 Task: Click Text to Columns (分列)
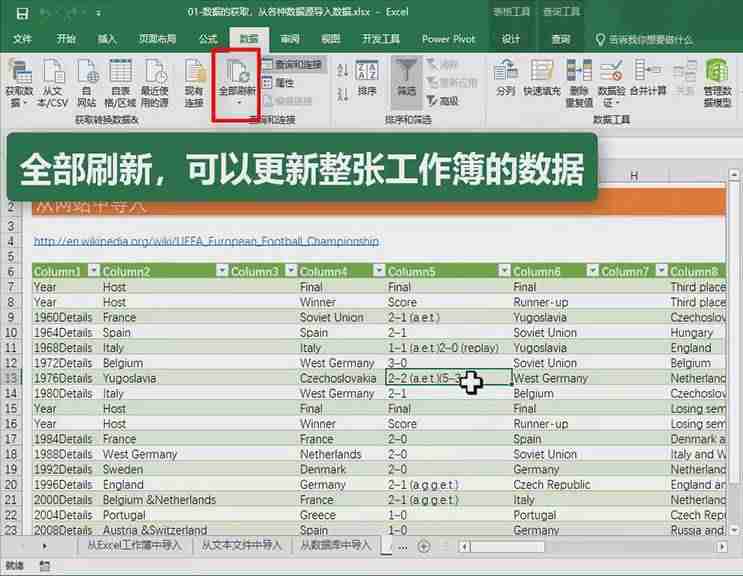pos(505,78)
